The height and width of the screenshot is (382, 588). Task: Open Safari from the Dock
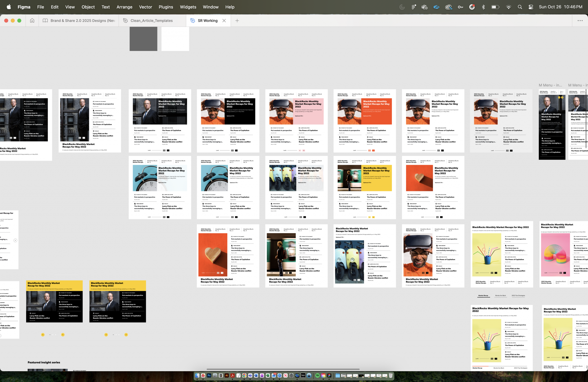[280, 376]
